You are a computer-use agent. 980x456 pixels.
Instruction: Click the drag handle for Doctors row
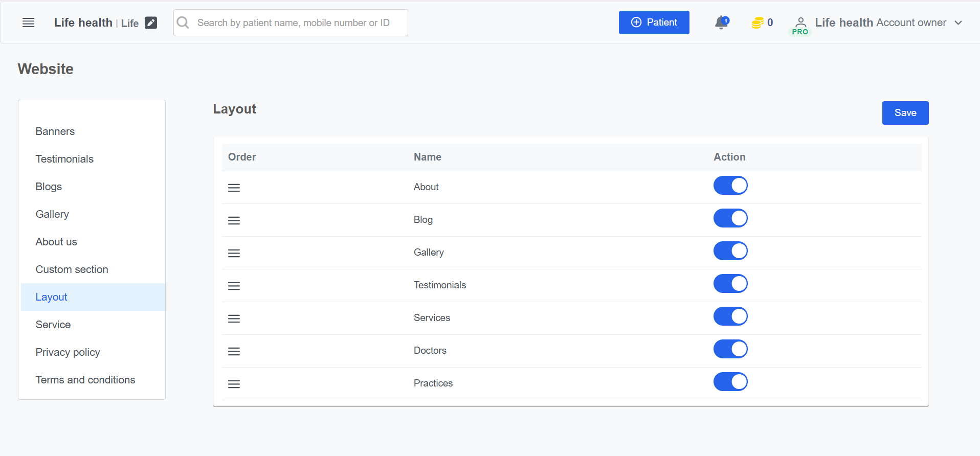click(x=234, y=351)
